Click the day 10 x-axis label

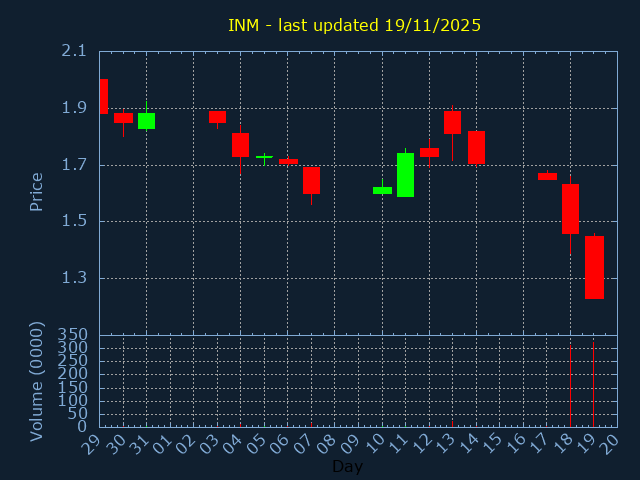click(375, 444)
